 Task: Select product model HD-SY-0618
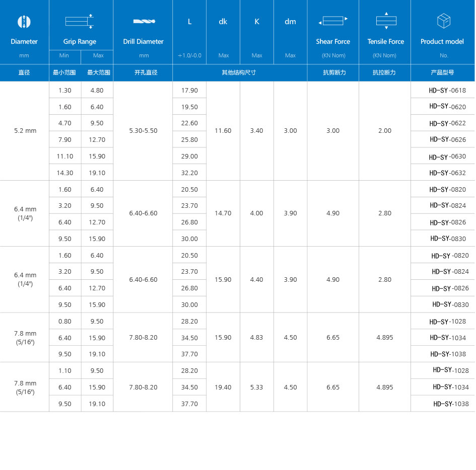pos(447,91)
